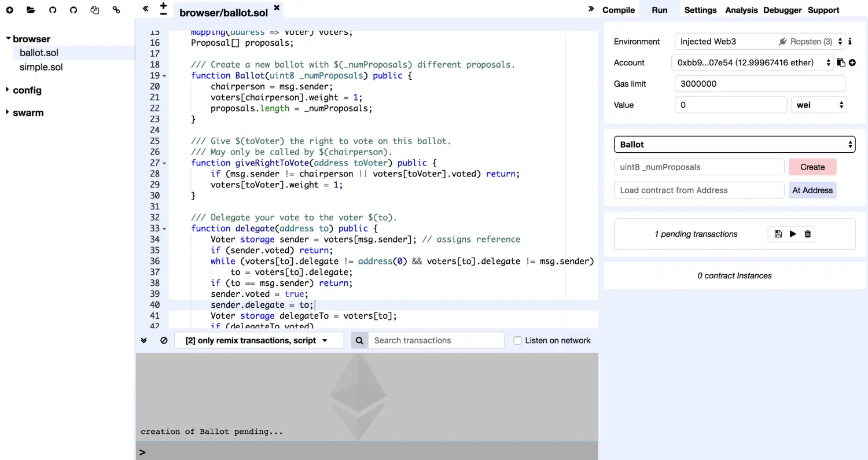Add new account with plus icon
The height and width of the screenshot is (460, 868).
(x=852, y=62)
